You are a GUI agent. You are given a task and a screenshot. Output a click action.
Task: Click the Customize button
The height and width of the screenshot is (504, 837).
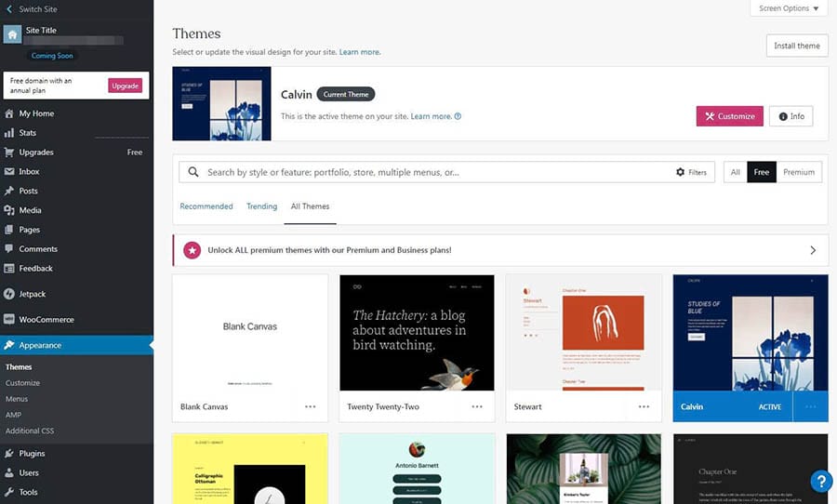pyautogui.click(x=729, y=116)
